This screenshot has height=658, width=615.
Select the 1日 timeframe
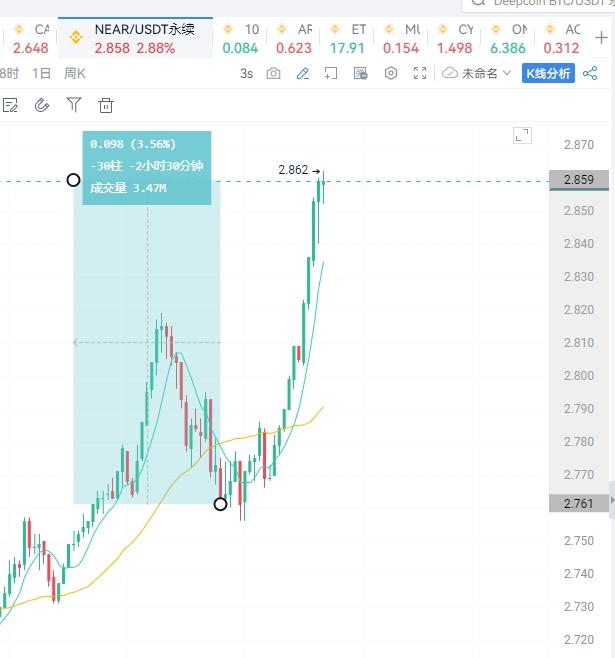point(42,73)
